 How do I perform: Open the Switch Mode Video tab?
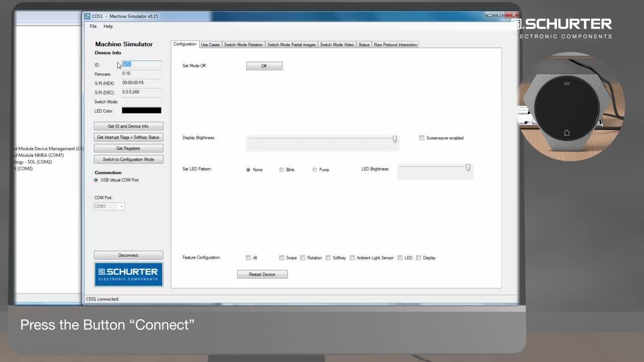point(337,45)
